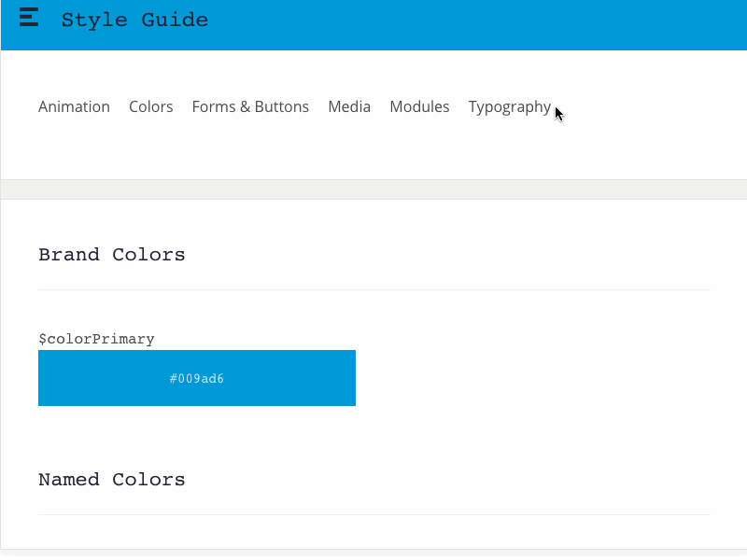The width and height of the screenshot is (747, 560).
Task: Click the menu icon in the header
Action: pos(28,17)
